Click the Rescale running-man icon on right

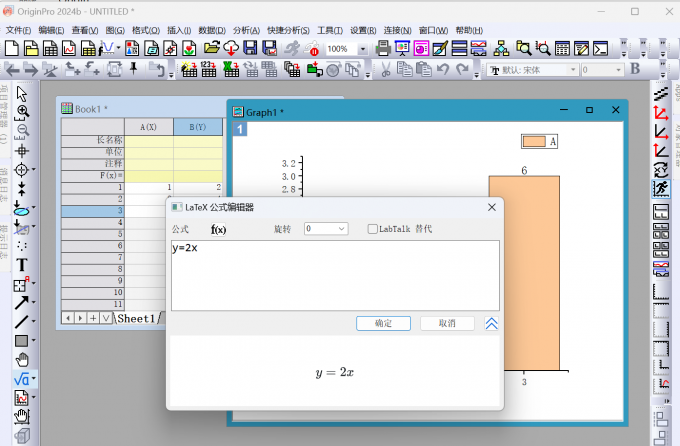[x=661, y=189]
